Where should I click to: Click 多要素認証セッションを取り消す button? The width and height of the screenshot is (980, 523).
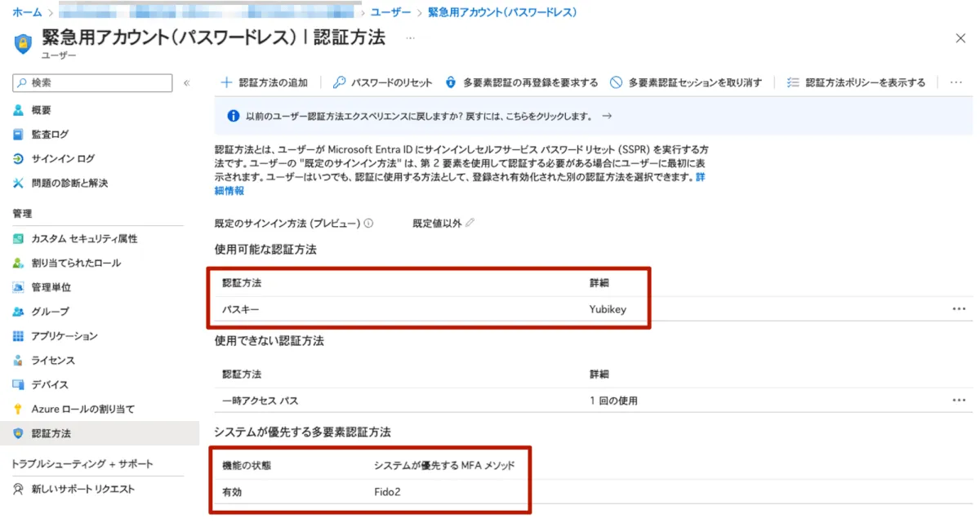(x=686, y=82)
